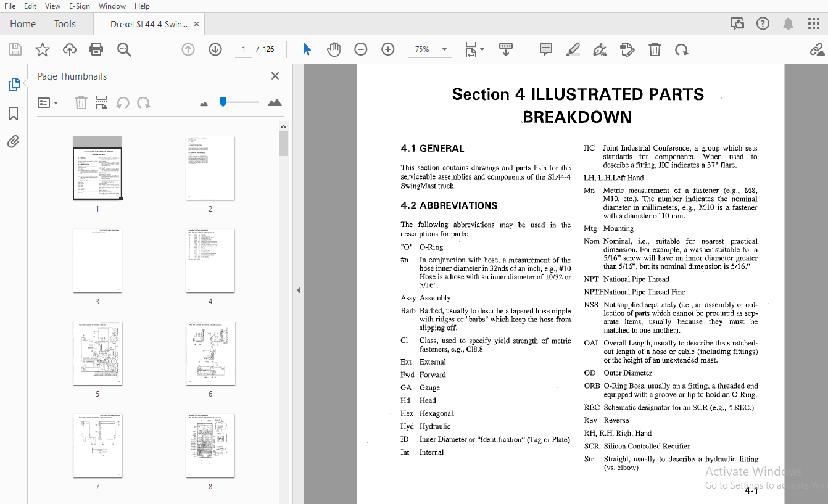Open the notifications bell
The image size is (828, 504).
tap(788, 23)
